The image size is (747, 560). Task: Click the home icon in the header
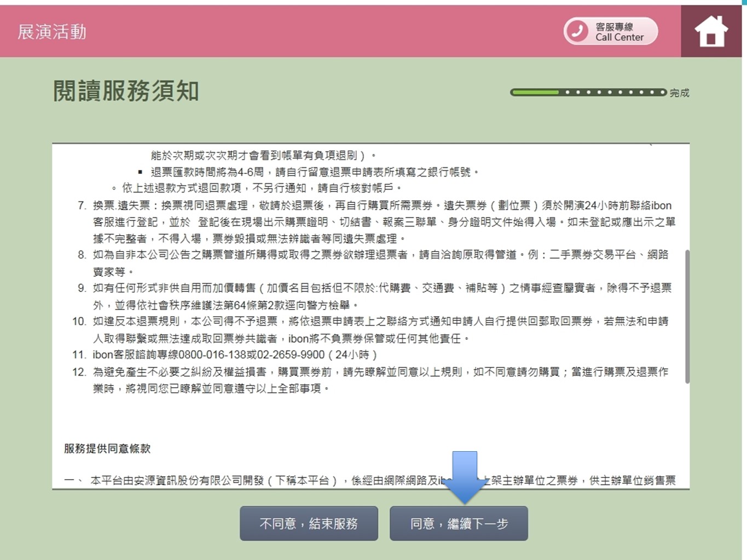(x=711, y=31)
